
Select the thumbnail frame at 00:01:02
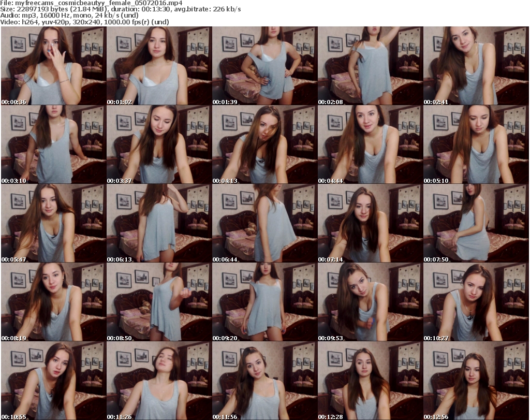coord(159,66)
